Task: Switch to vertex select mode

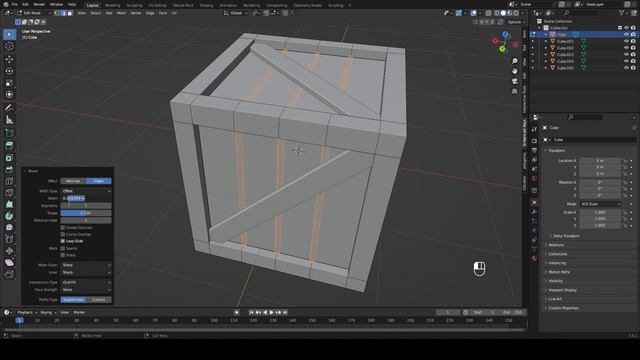Action: [x=57, y=13]
